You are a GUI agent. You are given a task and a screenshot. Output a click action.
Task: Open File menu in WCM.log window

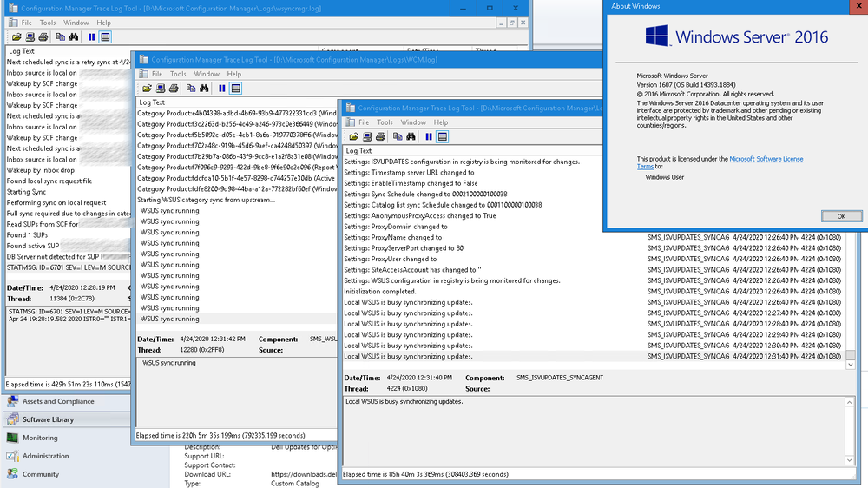pos(157,74)
